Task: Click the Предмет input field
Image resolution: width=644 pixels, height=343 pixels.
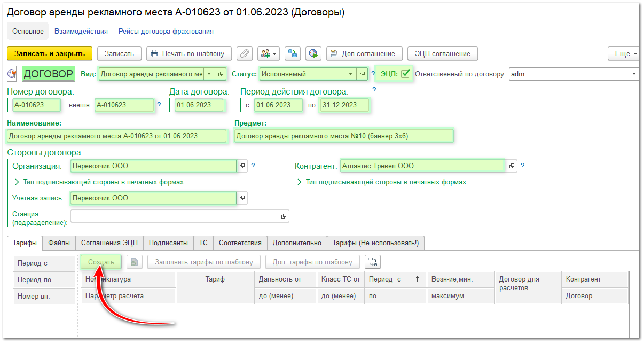Action: point(343,136)
